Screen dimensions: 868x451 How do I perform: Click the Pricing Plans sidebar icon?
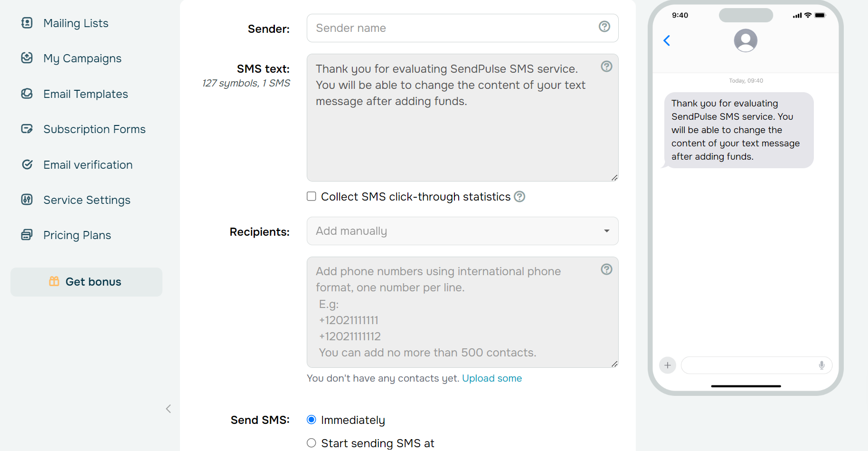click(x=27, y=235)
